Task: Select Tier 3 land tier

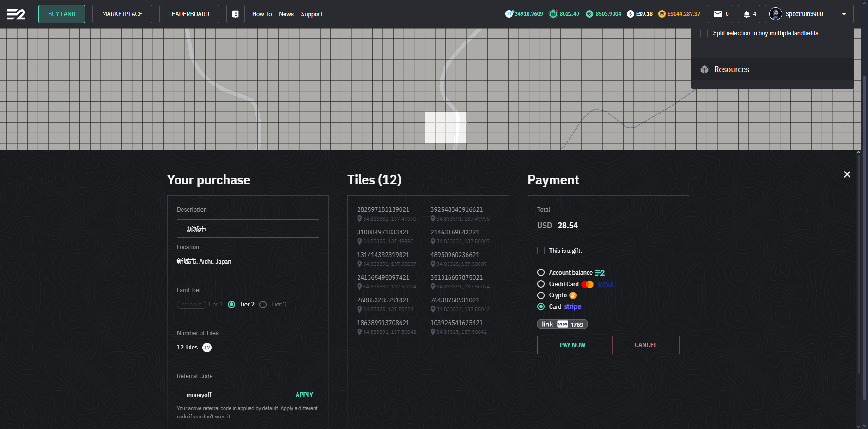Action: click(263, 305)
